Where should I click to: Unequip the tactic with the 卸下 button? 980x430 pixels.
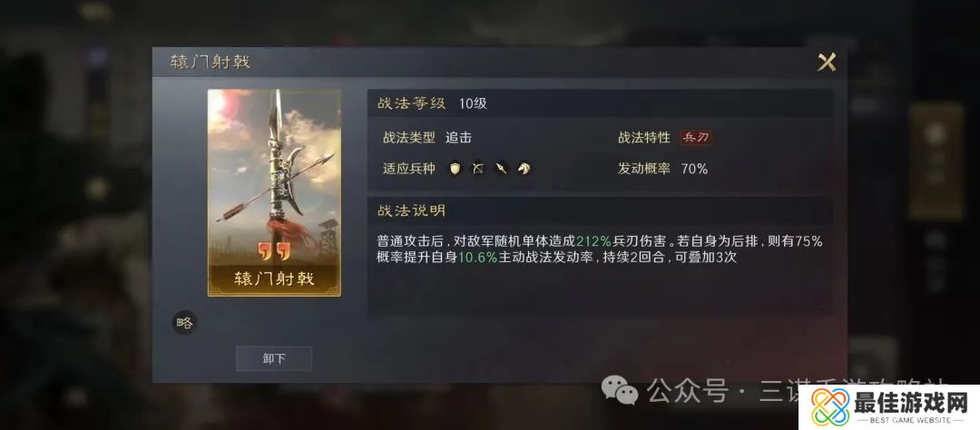pyautogui.click(x=274, y=358)
